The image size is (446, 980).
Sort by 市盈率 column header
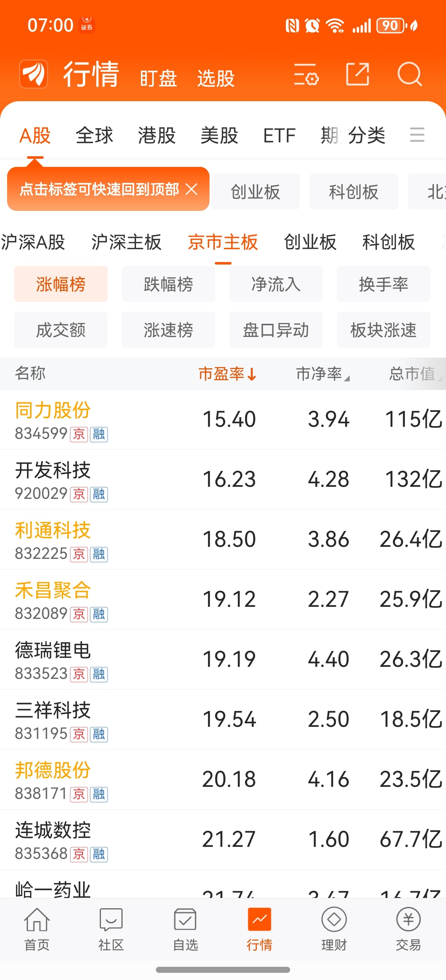228,374
